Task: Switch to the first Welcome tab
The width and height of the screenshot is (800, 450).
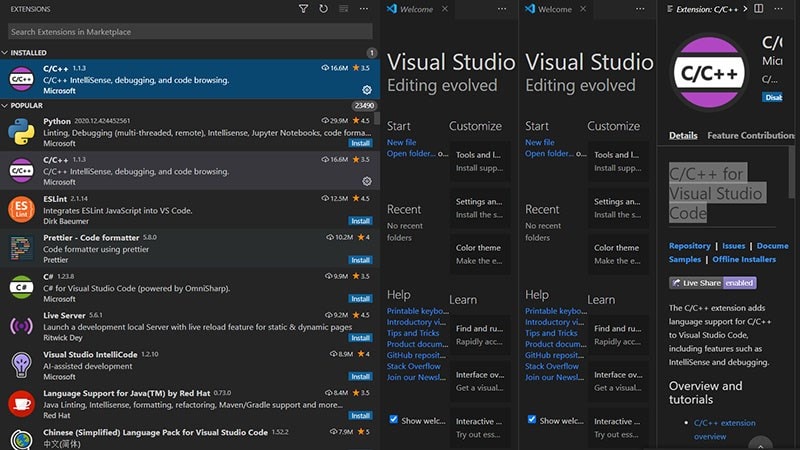Action: 417,9
